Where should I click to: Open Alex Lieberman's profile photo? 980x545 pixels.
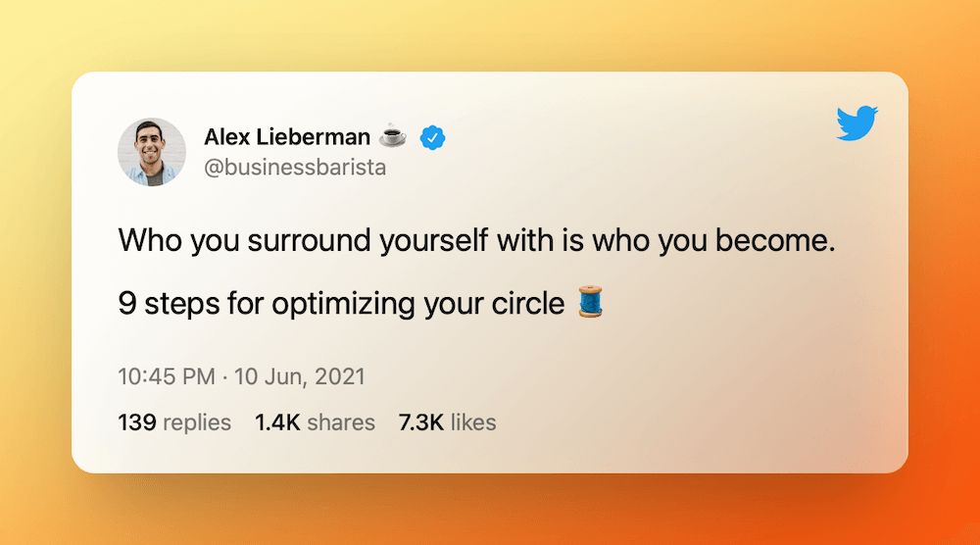(x=152, y=152)
